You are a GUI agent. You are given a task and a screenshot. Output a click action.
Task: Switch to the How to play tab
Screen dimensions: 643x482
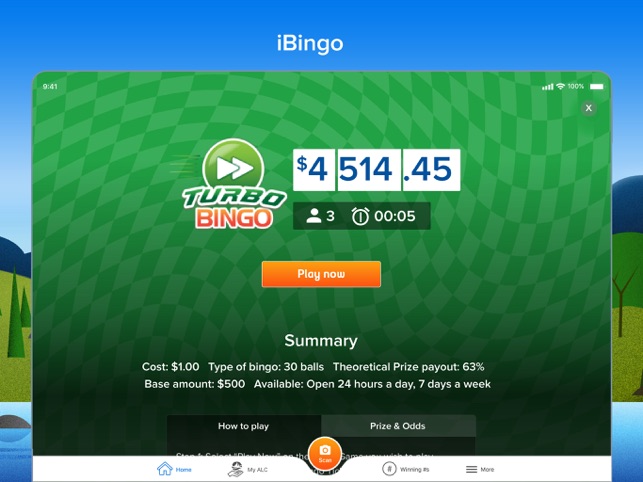point(244,426)
